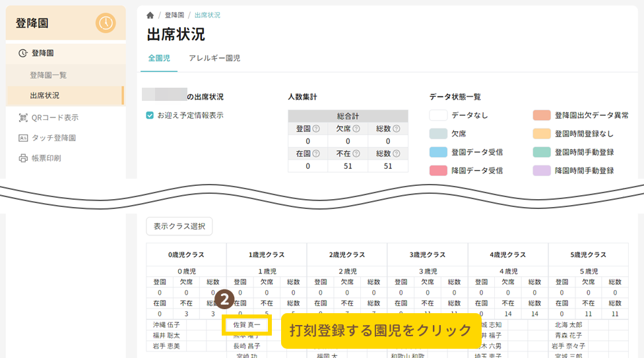The image size is (644, 358).
Task: Click the help icon next to 欠席
Action: point(356,129)
